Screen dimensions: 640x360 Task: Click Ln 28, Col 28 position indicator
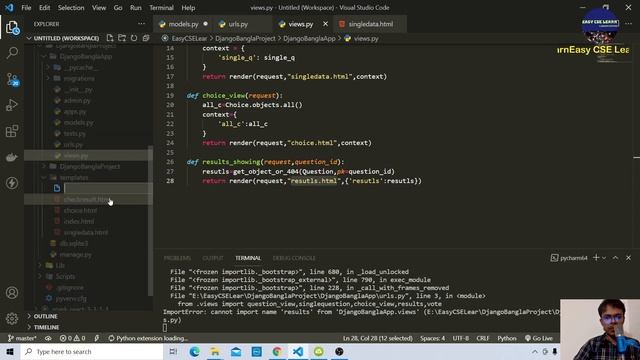click(x=378, y=338)
